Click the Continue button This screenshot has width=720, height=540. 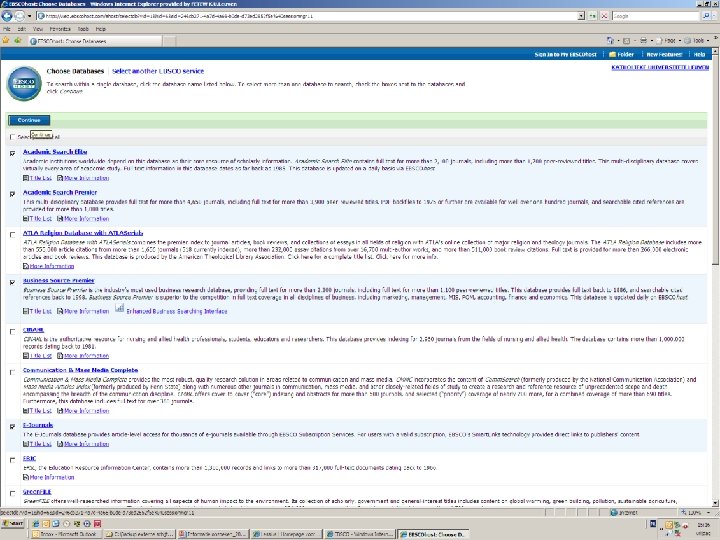(29, 120)
